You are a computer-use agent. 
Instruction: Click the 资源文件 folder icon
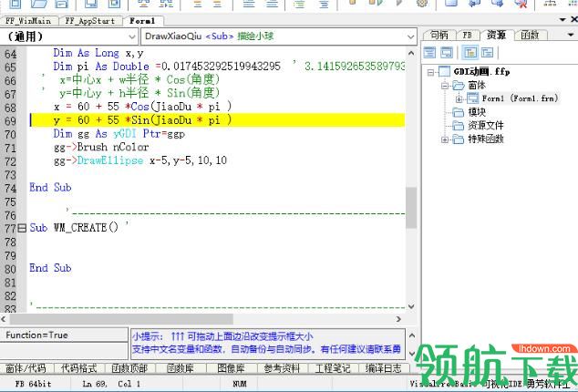click(459, 126)
